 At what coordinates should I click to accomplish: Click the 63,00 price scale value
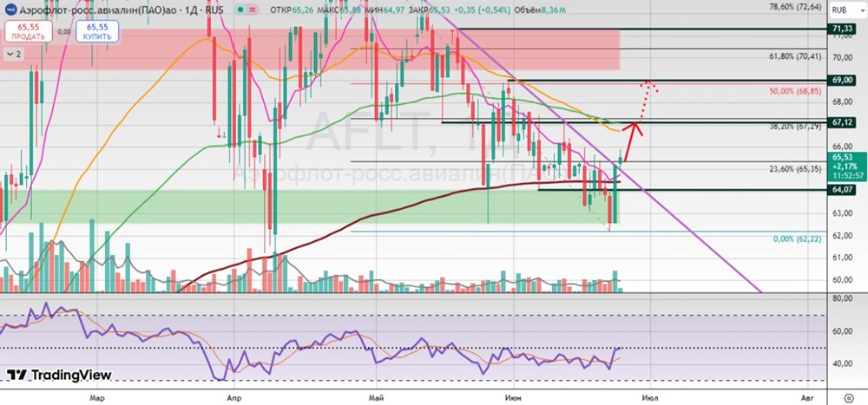842,213
